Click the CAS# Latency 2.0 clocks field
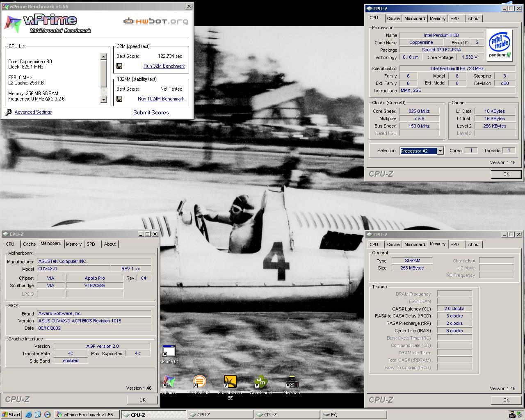This screenshot has height=420, width=525. tap(454, 308)
